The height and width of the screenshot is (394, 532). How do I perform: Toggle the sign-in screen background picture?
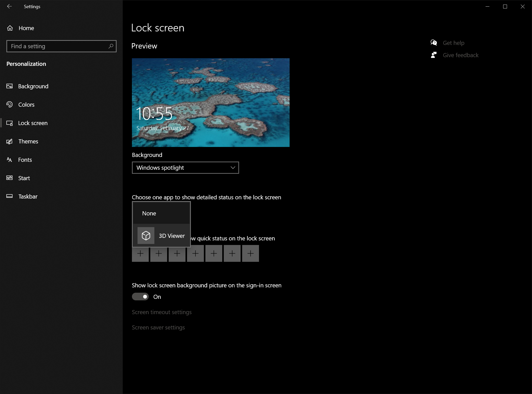[141, 297]
